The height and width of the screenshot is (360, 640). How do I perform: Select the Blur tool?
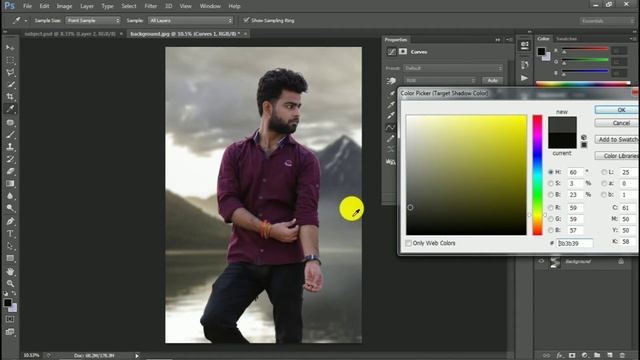point(10,196)
